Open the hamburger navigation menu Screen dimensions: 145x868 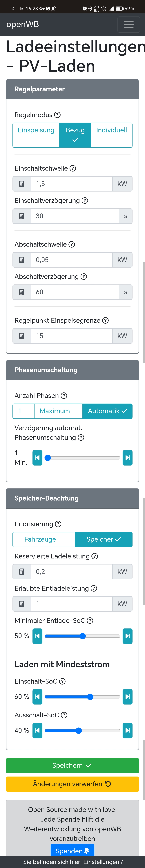pos(128,25)
